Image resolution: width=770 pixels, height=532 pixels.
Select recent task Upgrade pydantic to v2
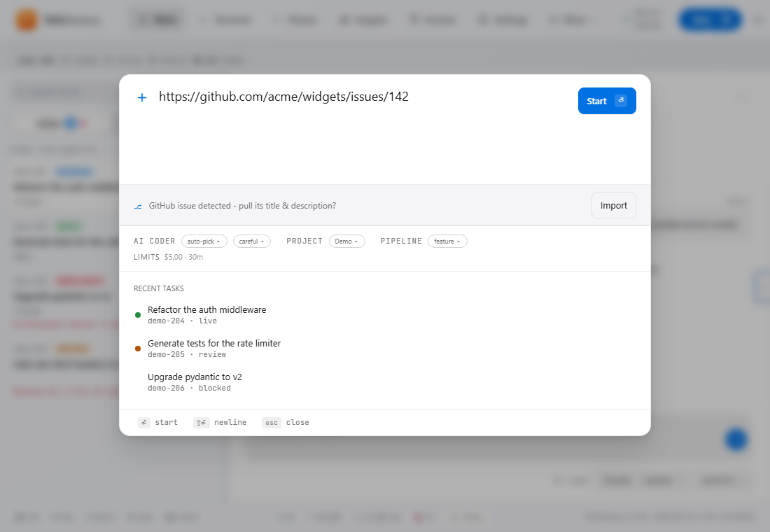pyautogui.click(x=385, y=382)
